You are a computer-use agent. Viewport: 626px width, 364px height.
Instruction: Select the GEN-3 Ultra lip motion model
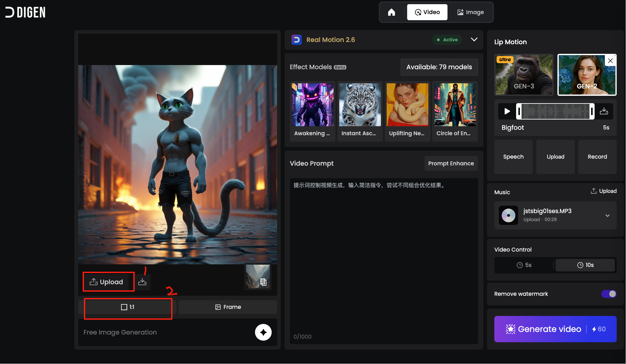coord(524,75)
